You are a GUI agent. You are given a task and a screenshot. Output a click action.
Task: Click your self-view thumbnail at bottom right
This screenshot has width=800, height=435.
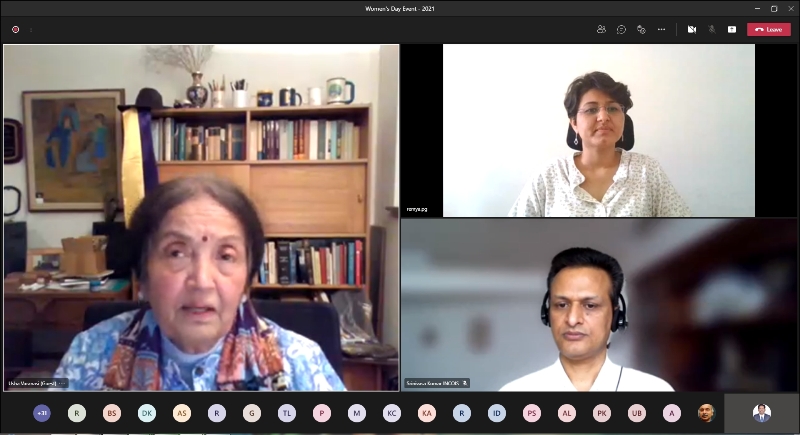pos(761,413)
